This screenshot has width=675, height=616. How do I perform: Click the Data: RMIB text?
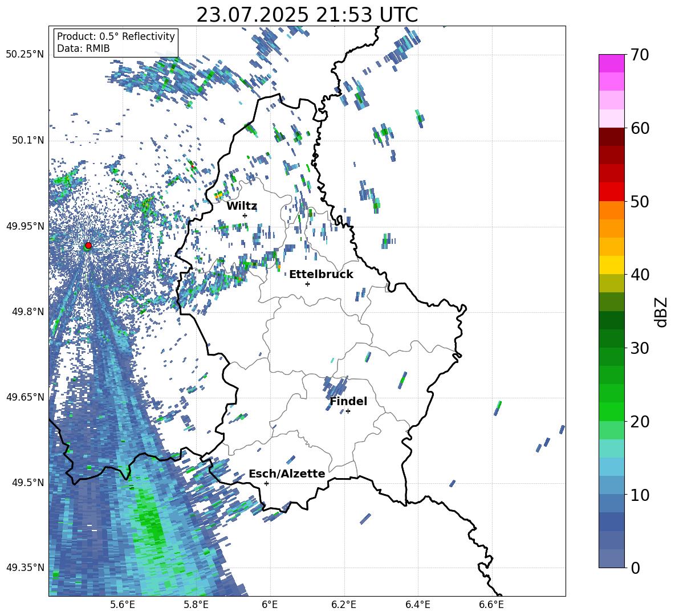tap(83, 48)
